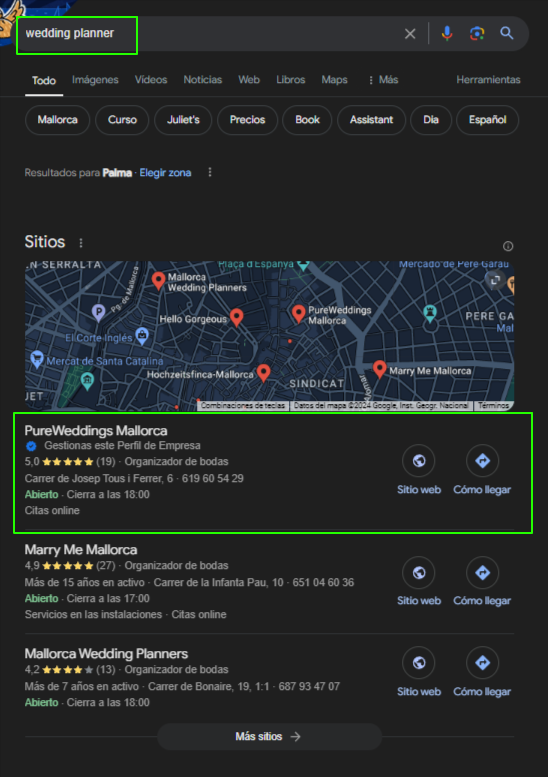This screenshot has width=548, height=777.
Task: Open the three-dot menu beside Sitios
Action: point(81,243)
